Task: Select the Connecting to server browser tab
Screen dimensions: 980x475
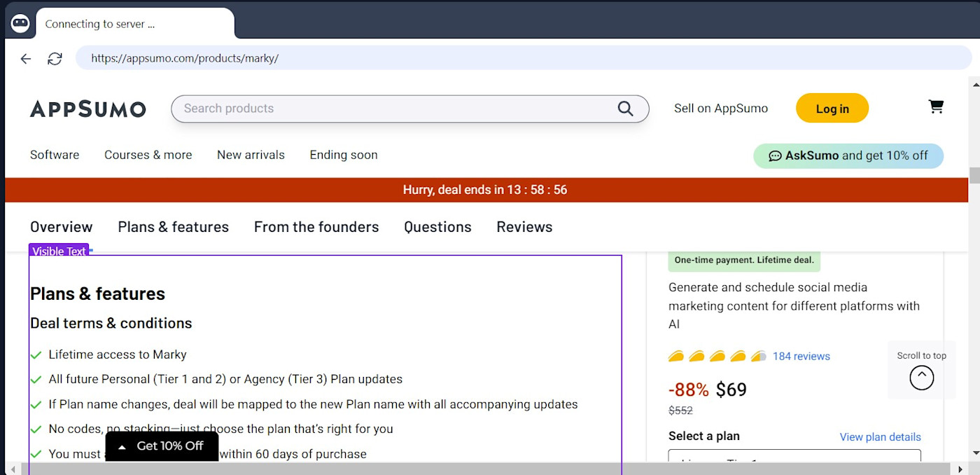Action: coord(135,24)
